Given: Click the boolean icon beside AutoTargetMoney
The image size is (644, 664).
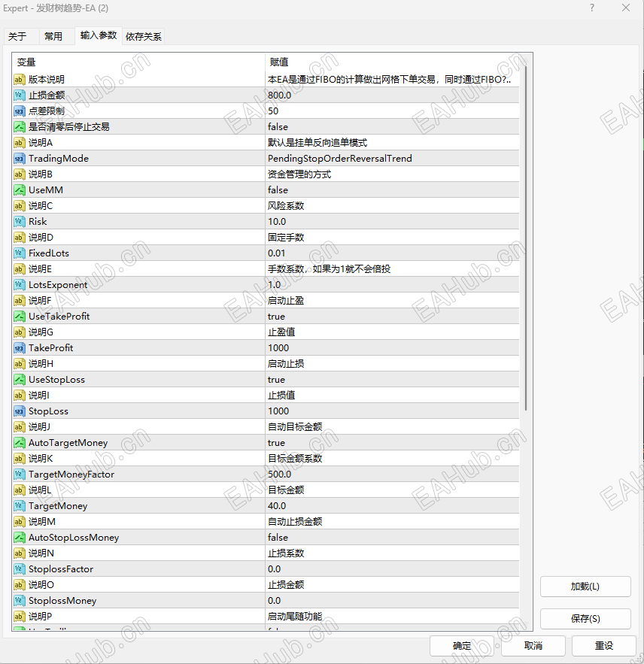Looking at the screenshot, I should pyautogui.click(x=19, y=443).
